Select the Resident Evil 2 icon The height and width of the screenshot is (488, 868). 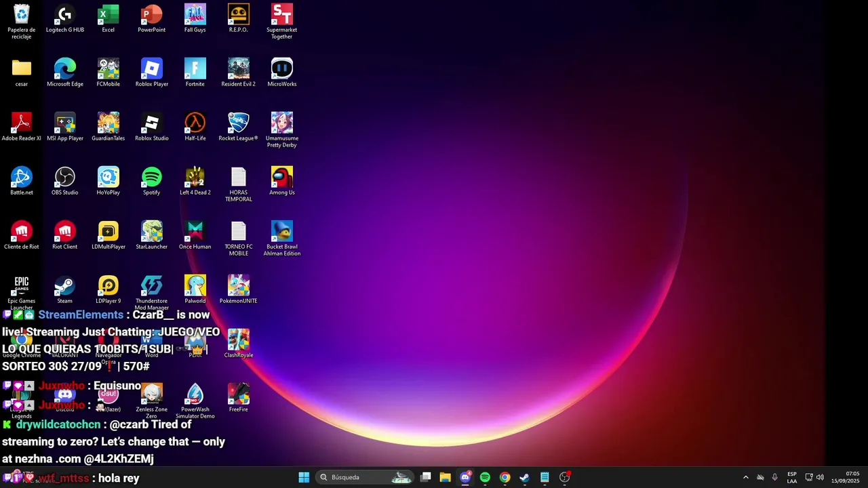(x=239, y=73)
